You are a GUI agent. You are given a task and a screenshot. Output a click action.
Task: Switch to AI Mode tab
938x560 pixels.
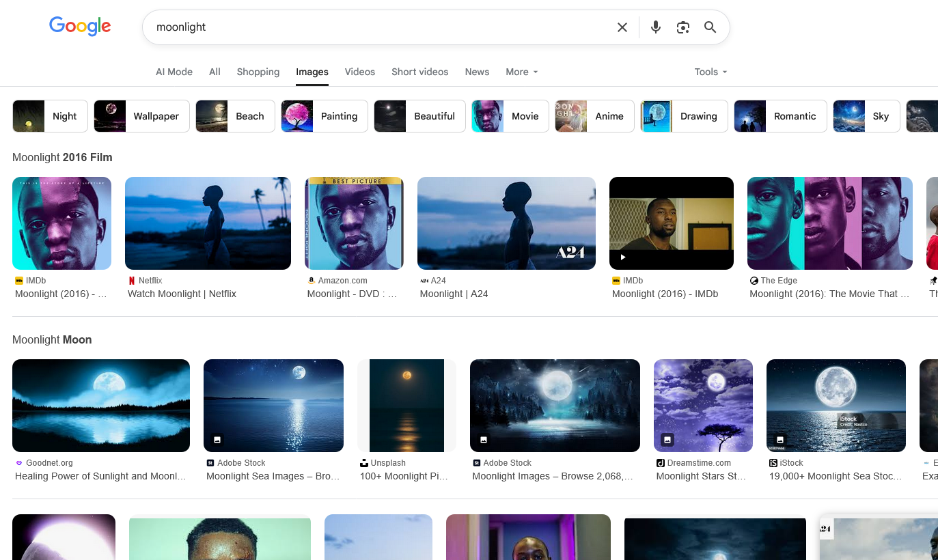tap(174, 72)
